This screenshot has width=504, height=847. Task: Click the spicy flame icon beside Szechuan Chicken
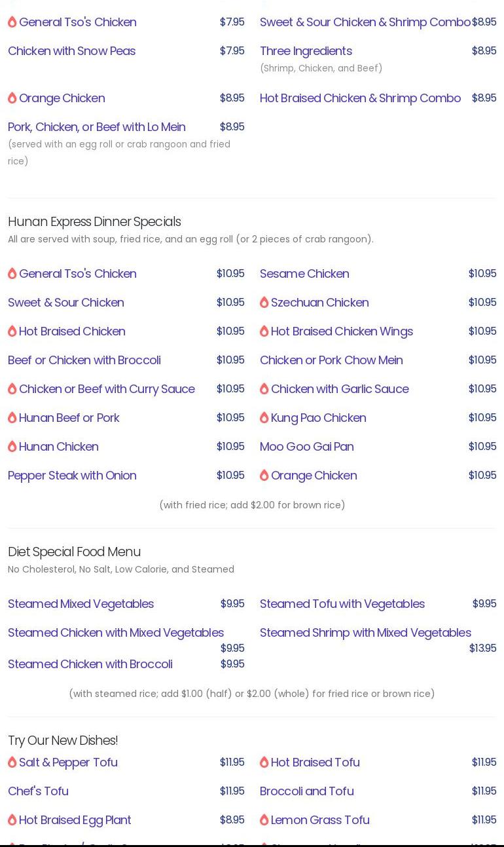pos(264,303)
